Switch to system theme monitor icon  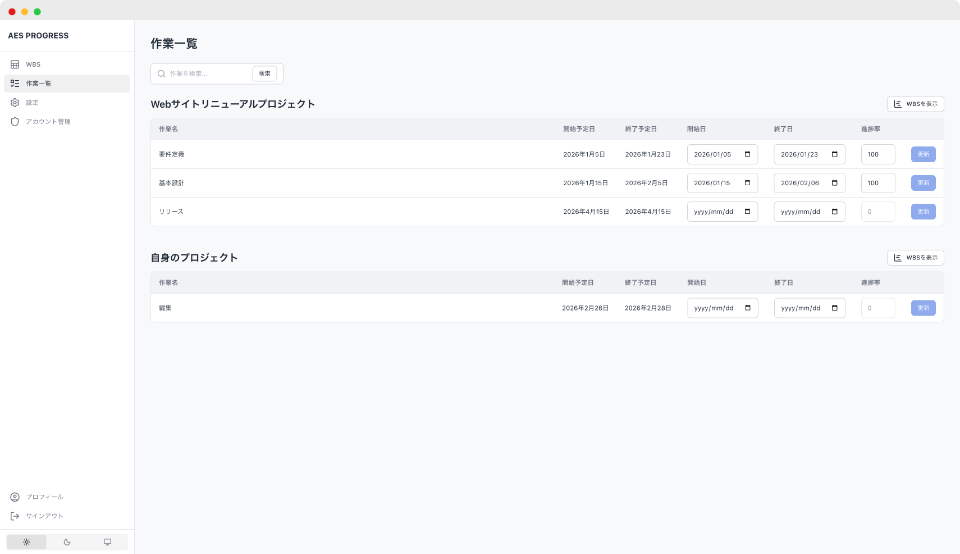pos(107,542)
